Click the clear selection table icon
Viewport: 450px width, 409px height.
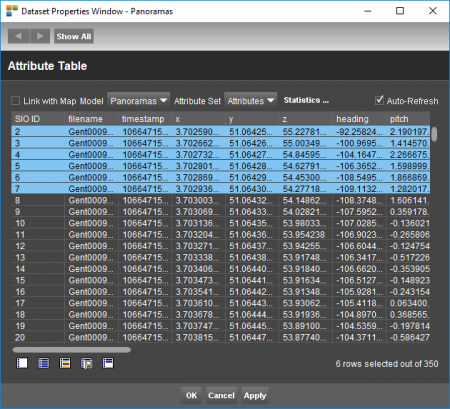[22, 363]
